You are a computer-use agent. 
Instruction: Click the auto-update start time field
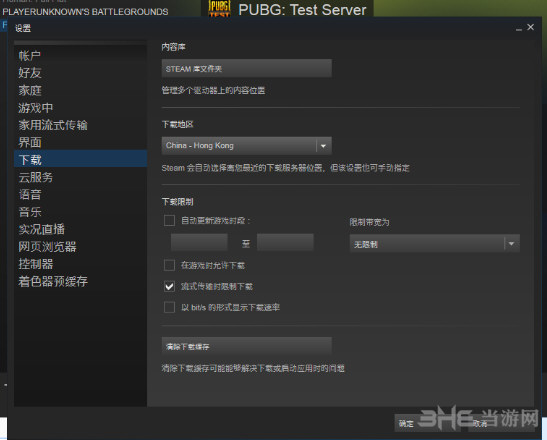click(199, 242)
